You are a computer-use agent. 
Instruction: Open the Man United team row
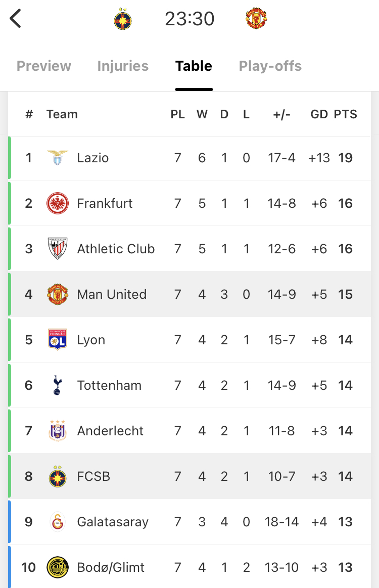[189, 294]
